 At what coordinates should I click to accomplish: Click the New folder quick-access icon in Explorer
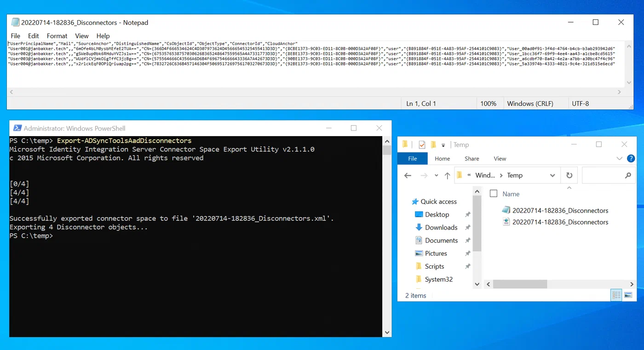coord(433,144)
